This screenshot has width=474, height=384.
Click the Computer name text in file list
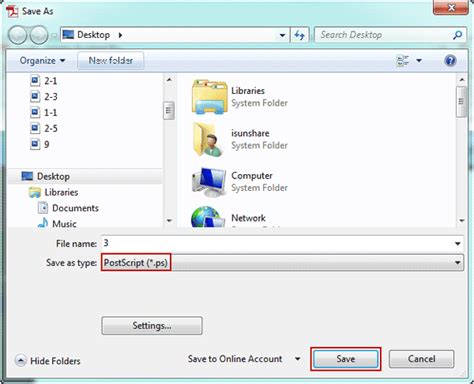(x=252, y=175)
